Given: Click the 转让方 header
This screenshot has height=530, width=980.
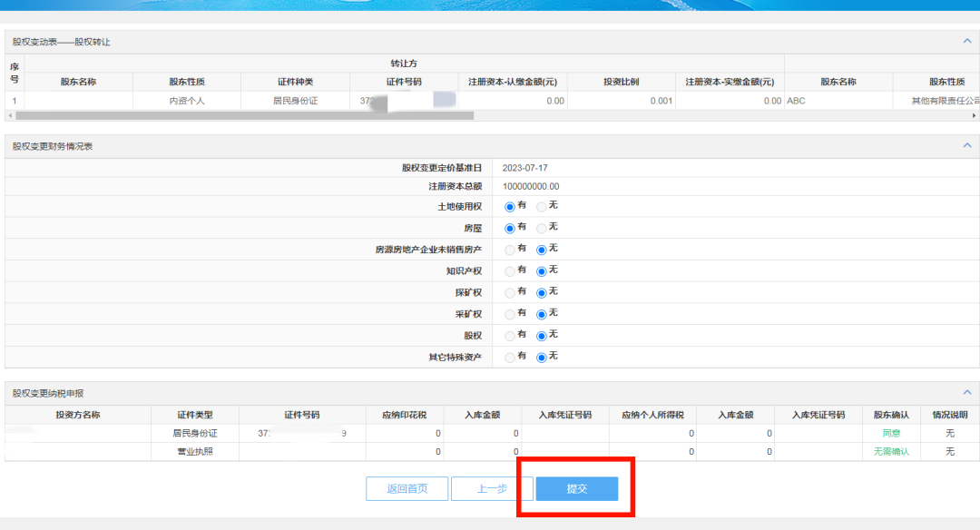Looking at the screenshot, I should (x=404, y=64).
